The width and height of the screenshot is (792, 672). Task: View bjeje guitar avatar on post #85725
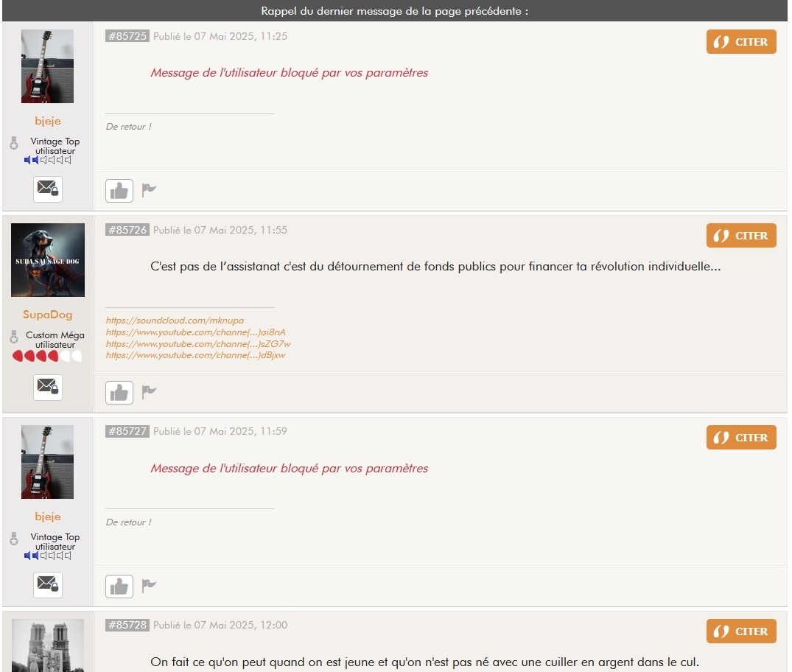[47, 66]
